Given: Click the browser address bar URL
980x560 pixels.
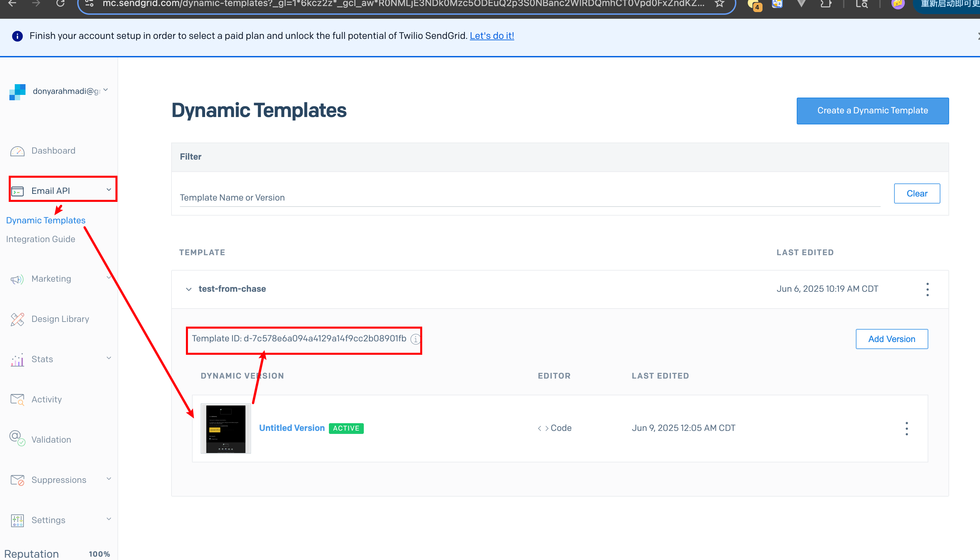Looking at the screenshot, I should (x=403, y=4).
